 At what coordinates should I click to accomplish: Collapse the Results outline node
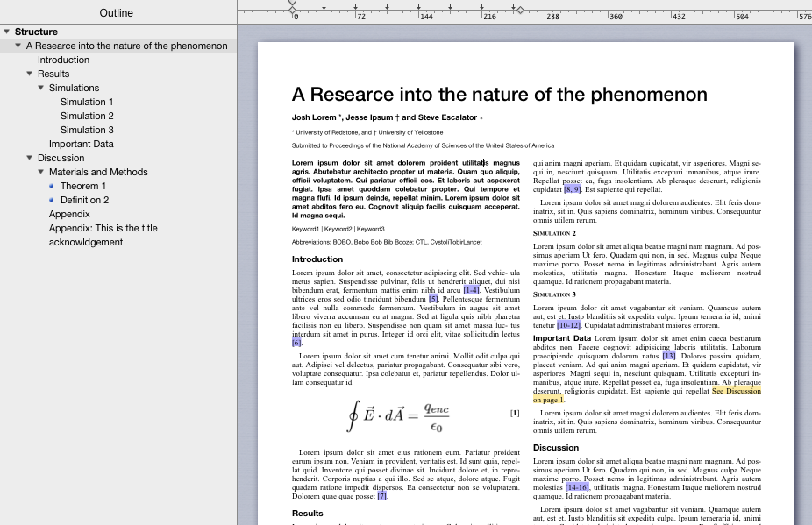[29, 74]
